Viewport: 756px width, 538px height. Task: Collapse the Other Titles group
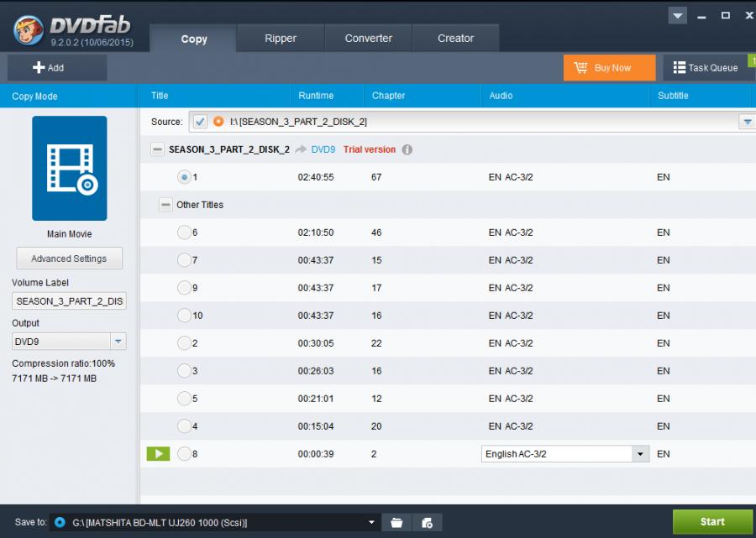click(x=165, y=205)
